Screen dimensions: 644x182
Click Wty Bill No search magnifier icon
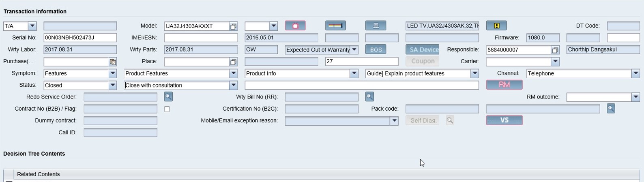pos(369,96)
